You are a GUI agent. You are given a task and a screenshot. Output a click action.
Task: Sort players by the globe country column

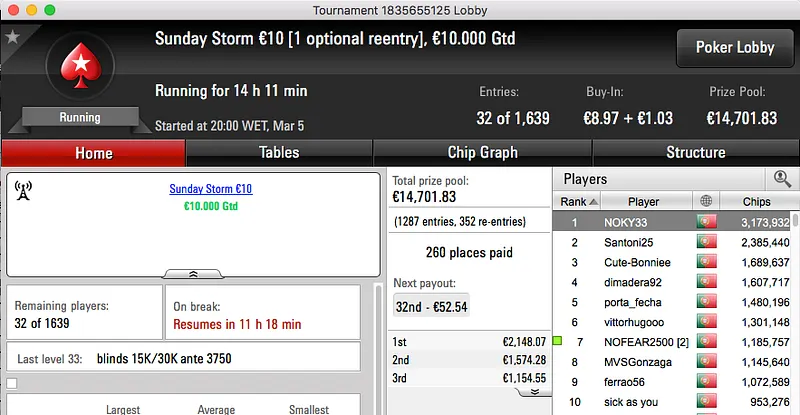pos(708,201)
